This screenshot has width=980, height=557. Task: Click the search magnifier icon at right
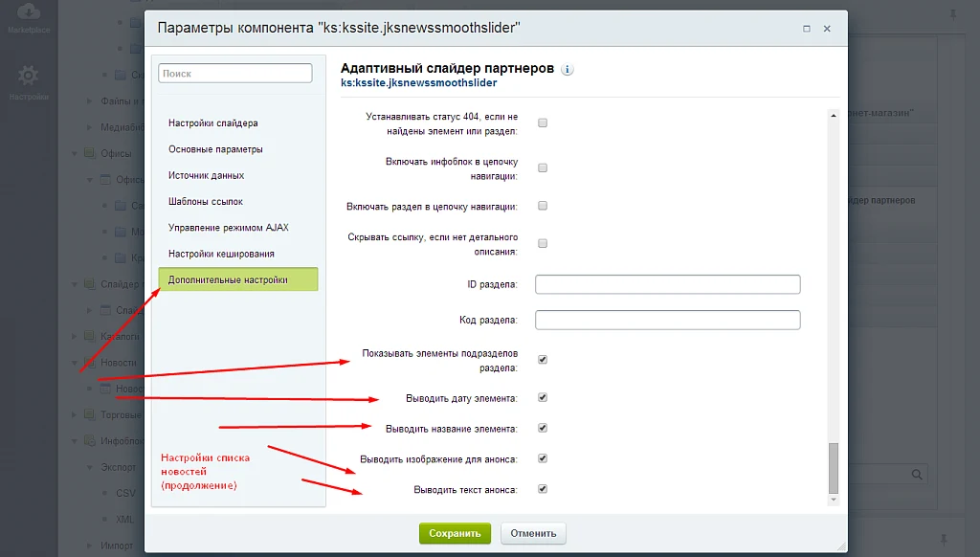click(917, 475)
